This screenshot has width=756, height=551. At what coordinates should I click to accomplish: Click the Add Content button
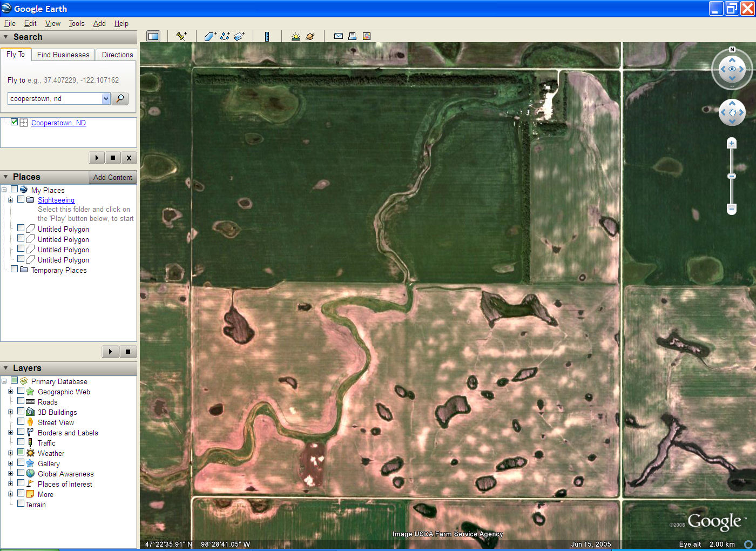pyautogui.click(x=112, y=177)
